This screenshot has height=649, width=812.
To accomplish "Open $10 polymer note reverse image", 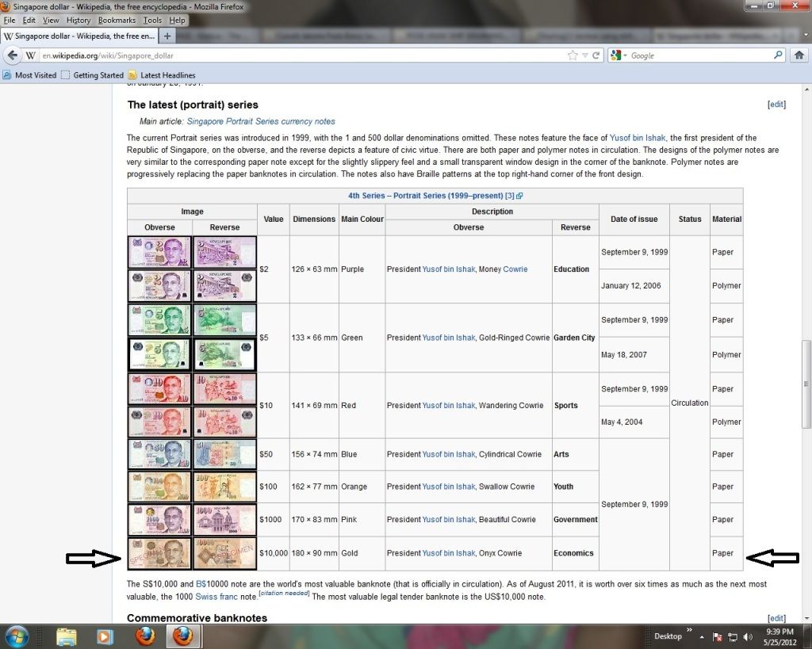I will point(224,422).
